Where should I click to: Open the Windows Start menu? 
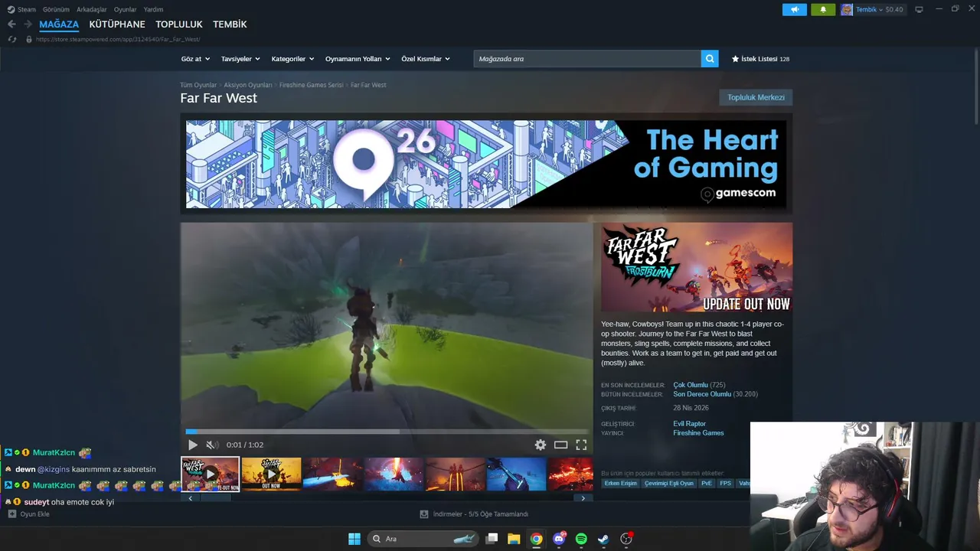point(354,539)
